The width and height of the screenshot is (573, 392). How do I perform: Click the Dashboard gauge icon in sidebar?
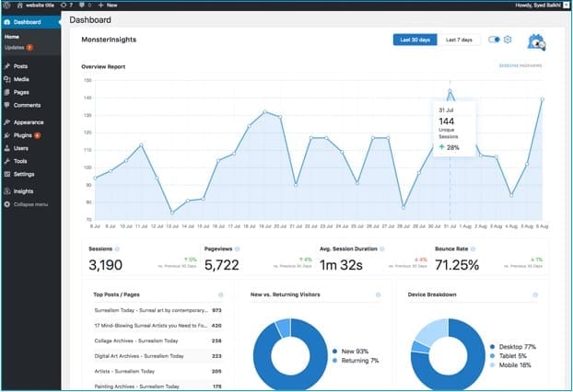click(x=7, y=22)
